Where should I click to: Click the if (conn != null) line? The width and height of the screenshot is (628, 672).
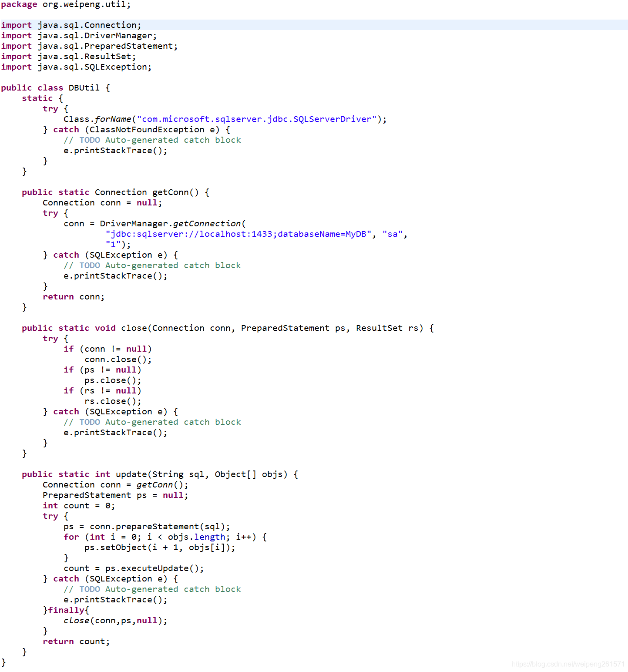pyautogui.click(x=107, y=349)
